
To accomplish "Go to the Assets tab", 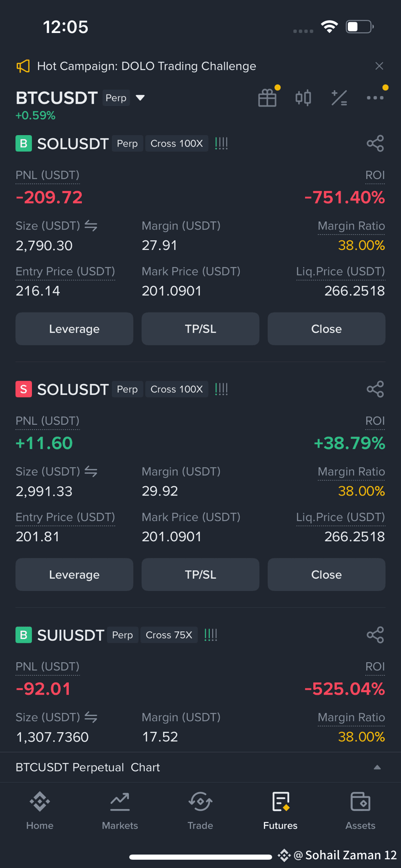I will coord(360,811).
